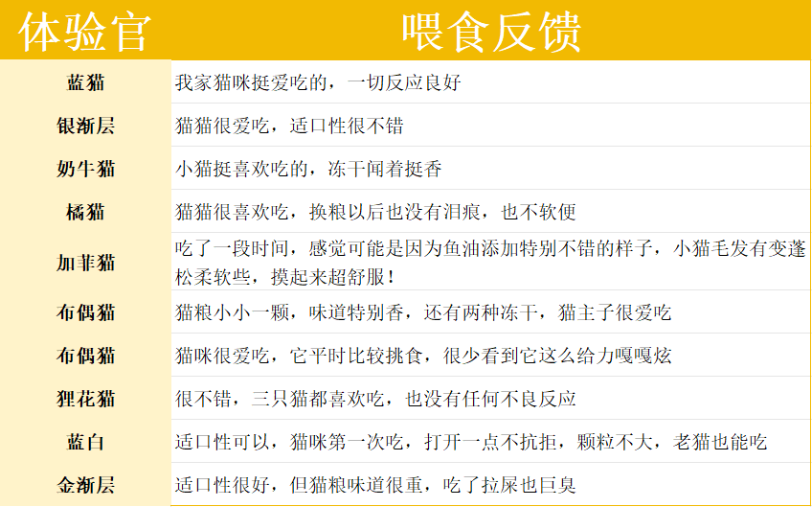Click the feedback '我家猫咪挺爱吃的，一切反应良好'

(x=318, y=82)
